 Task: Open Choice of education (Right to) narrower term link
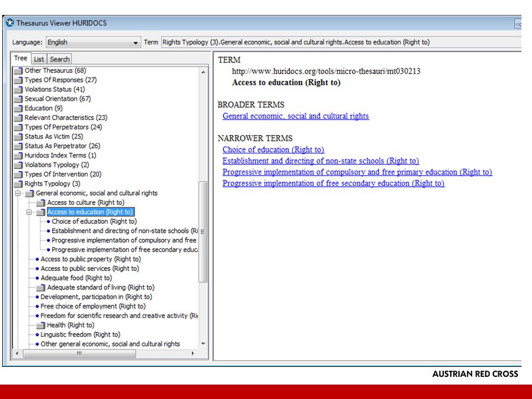(x=273, y=150)
